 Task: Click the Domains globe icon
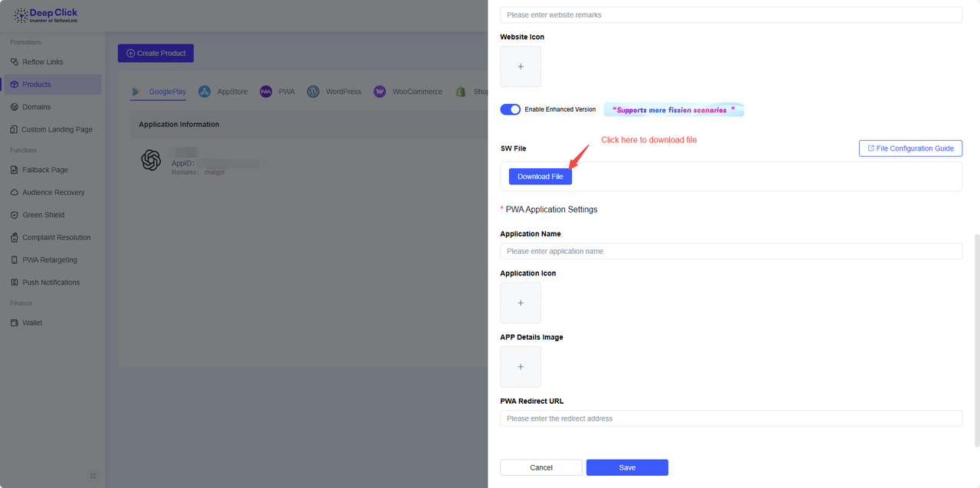click(15, 107)
